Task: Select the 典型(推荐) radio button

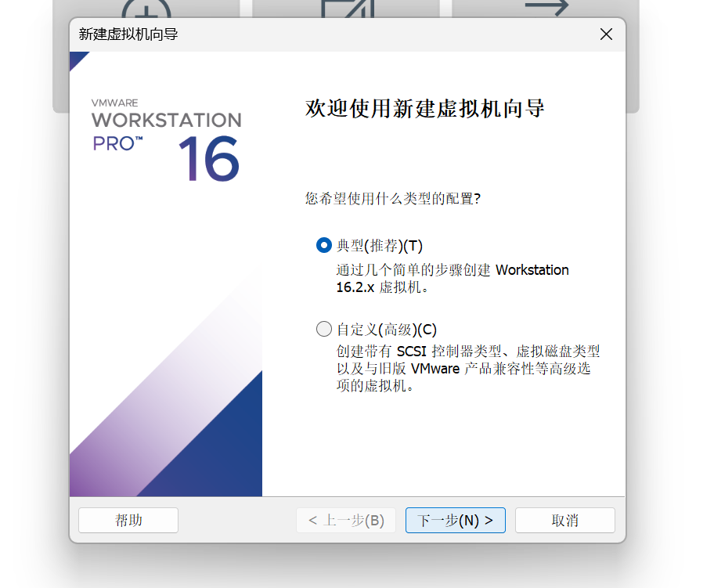Action: tap(324, 246)
